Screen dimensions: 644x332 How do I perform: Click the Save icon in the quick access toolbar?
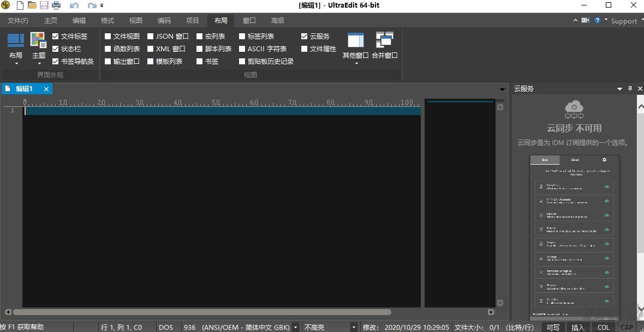(44, 5)
